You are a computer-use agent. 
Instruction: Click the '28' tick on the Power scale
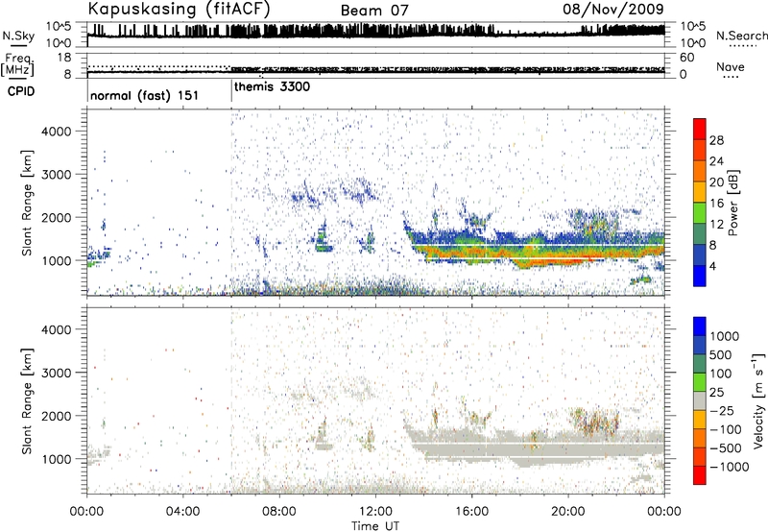tap(716, 140)
